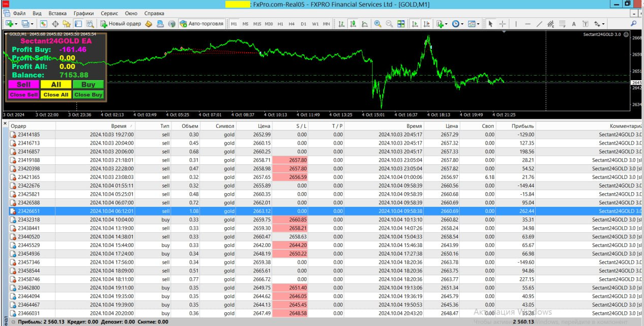Switch the chart to M30 timeframe
The height and width of the screenshot is (326, 644).
[x=269, y=24]
